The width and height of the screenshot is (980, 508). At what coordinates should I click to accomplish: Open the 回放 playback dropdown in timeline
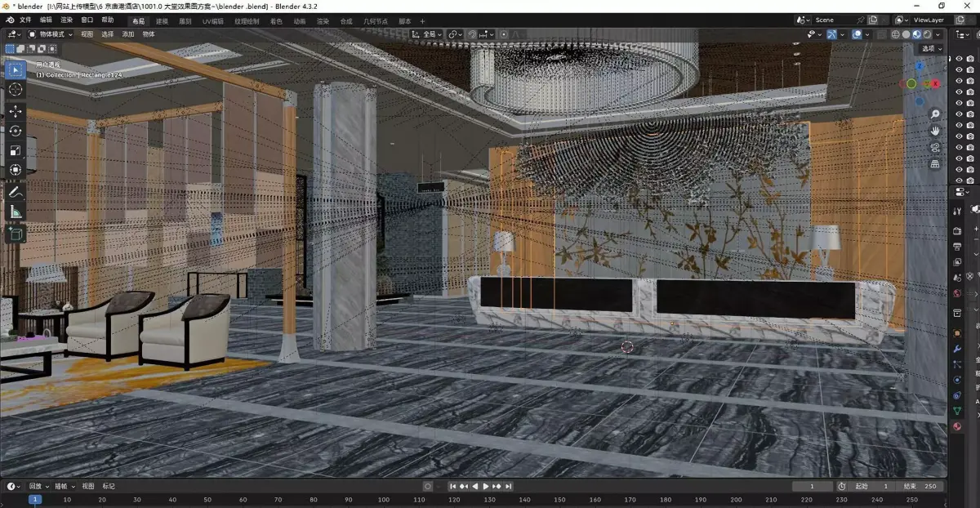click(38, 486)
